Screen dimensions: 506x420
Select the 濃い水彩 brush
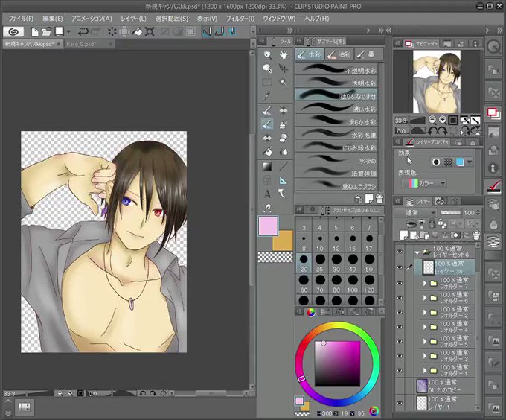(336, 108)
